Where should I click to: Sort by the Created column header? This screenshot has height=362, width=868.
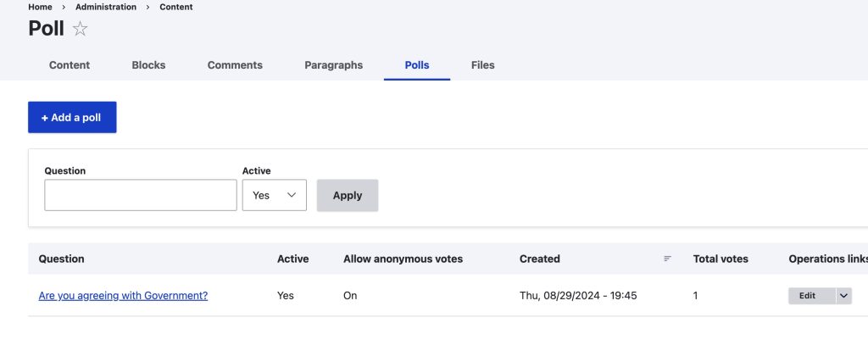(539, 259)
